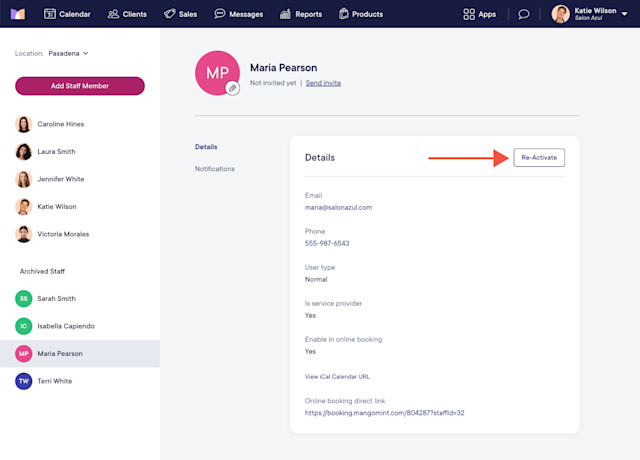Image resolution: width=640 pixels, height=460 pixels.
Task: Open the Clients menu
Action: 127,14
